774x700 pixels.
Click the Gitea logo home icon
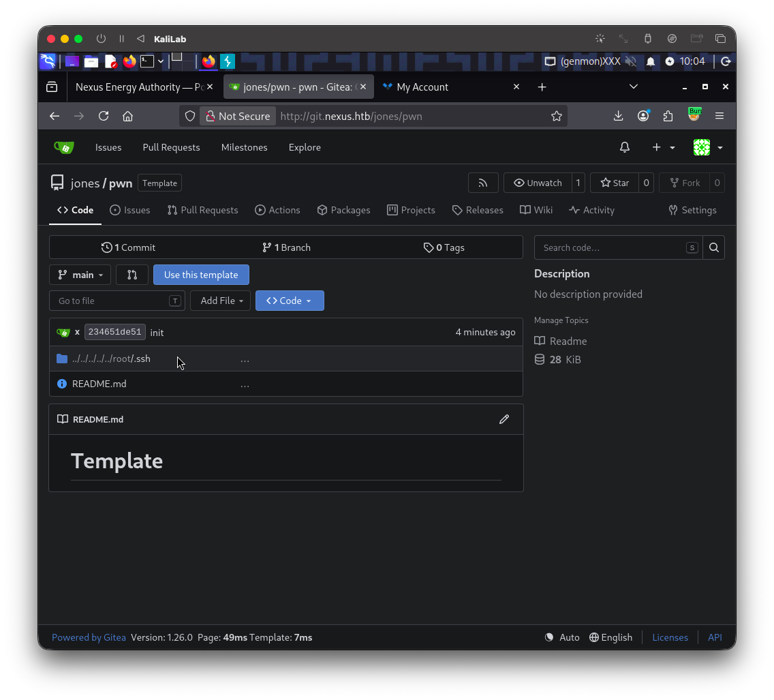[63, 148]
